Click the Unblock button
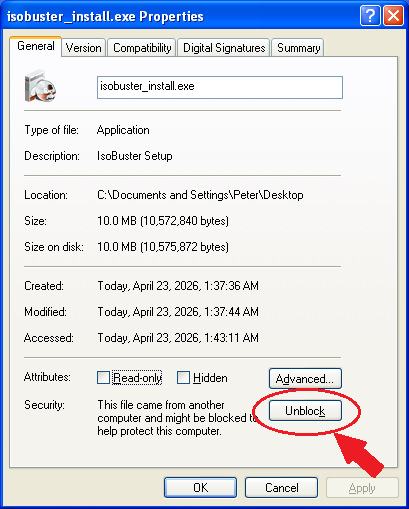Viewport: 409px width, 509px height. 305,411
